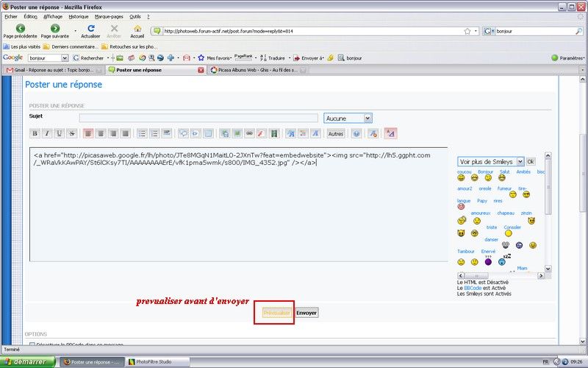Open the help question mark icon in editor
The image size is (588, 368).
356,133
